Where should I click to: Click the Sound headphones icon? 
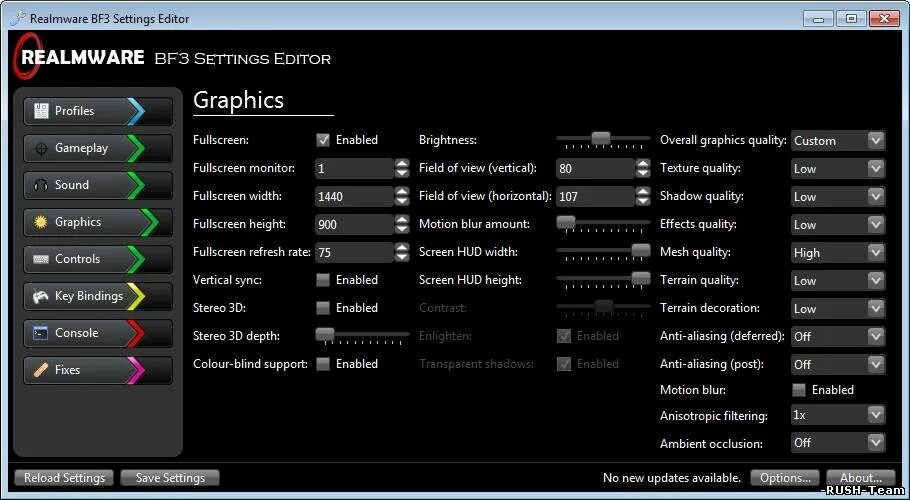point(41,185)
